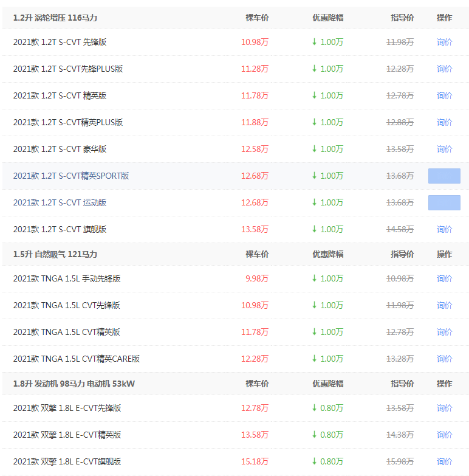
Task: Click 询价 for TNGA 1.5L CVT先锋版
Action: pos(444,305)
